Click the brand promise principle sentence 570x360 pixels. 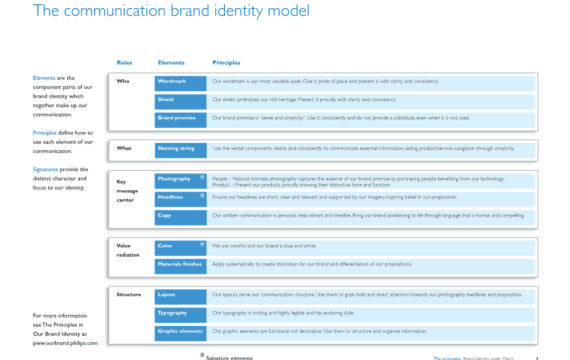tap(341, 118)
